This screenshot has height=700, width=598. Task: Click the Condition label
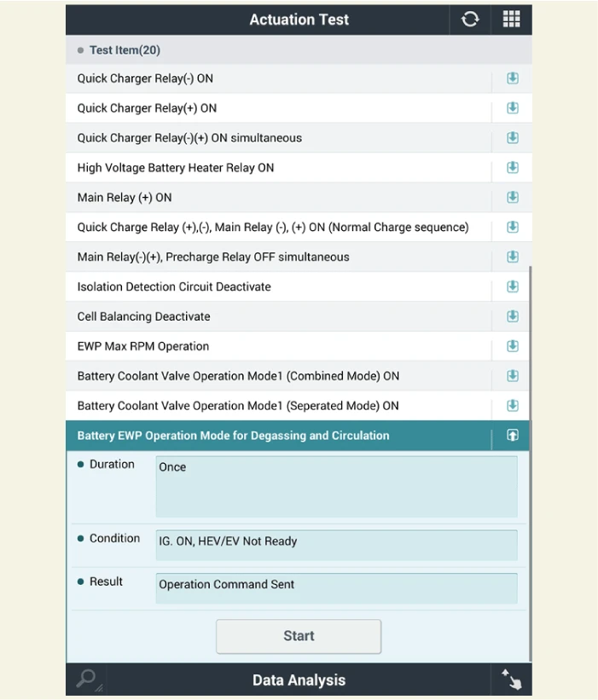click(x=115, y=538)
